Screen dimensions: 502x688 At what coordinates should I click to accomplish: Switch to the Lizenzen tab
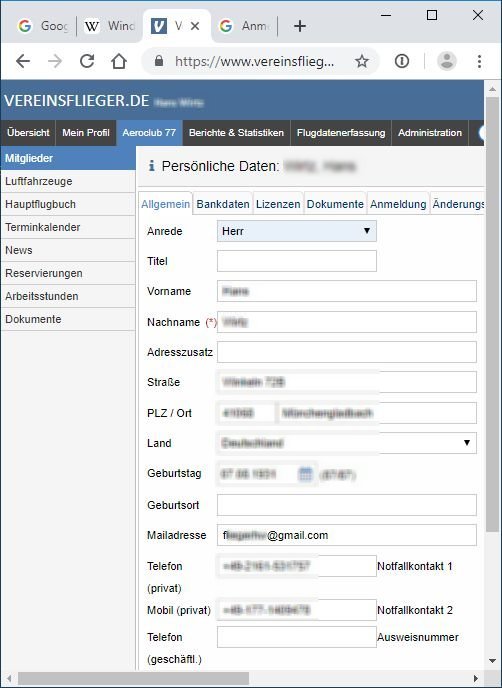278,204
